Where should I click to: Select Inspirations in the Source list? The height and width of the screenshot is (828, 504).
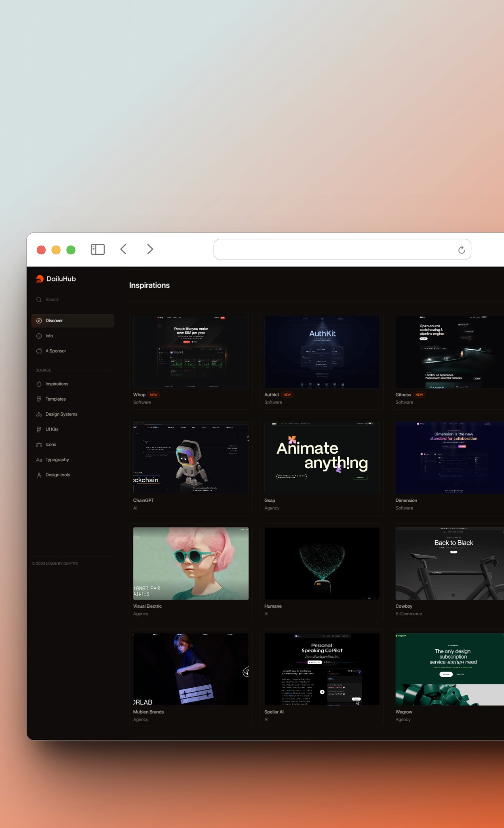click(x=73, y=384)
